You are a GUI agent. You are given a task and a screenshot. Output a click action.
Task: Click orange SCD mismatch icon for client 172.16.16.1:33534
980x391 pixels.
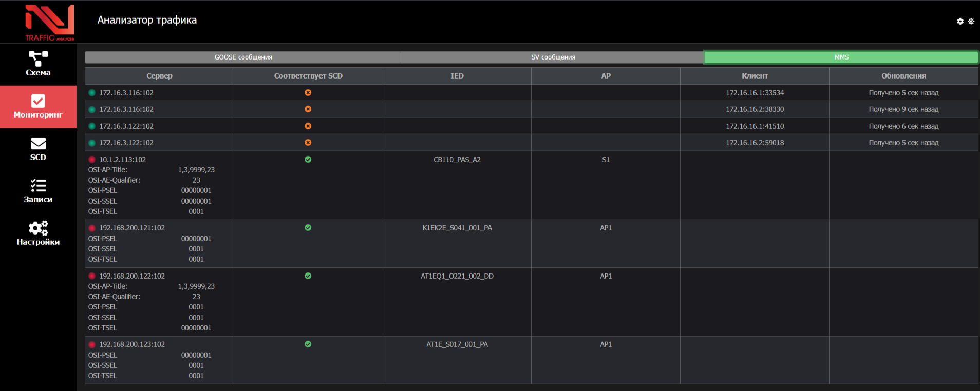[x=308, y=93]
